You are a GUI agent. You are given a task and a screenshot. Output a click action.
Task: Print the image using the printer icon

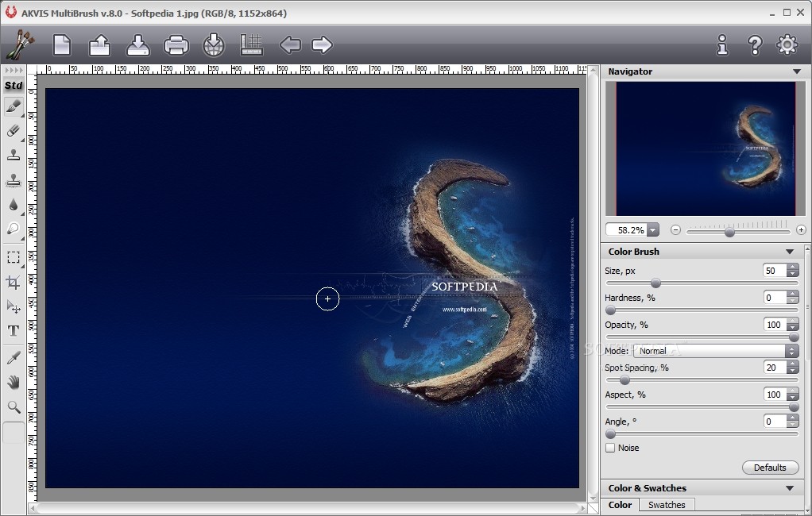coord(176,44)
